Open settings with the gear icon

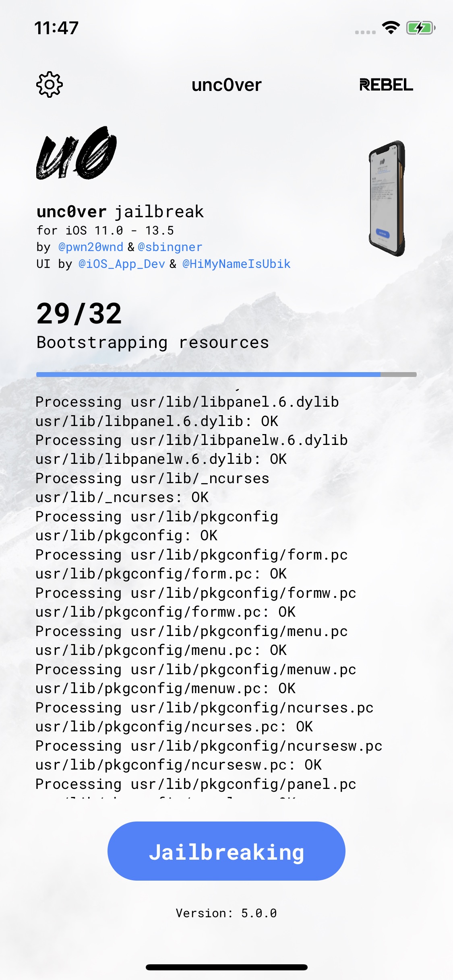(x=49, y=84)
